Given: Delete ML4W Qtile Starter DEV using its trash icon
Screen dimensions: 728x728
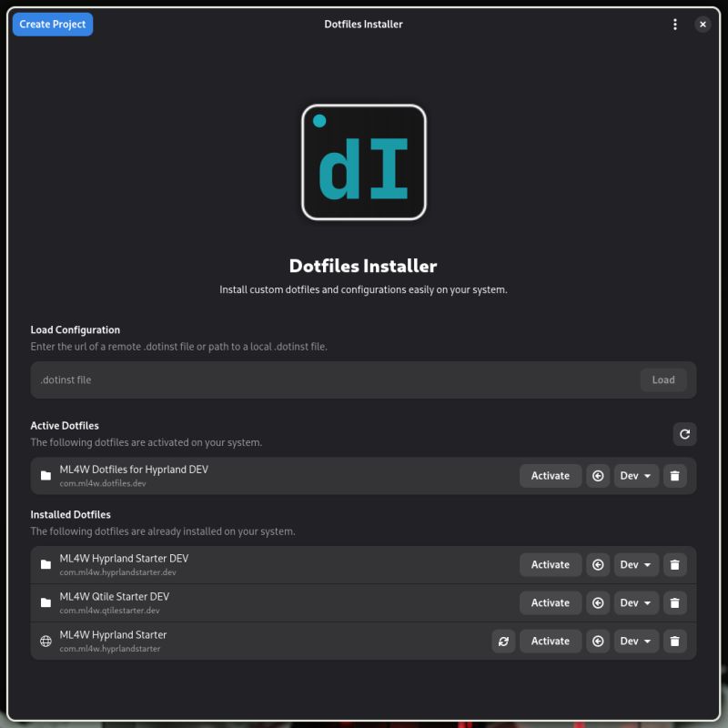Looking at the screenshot, I should click(674, 602).
